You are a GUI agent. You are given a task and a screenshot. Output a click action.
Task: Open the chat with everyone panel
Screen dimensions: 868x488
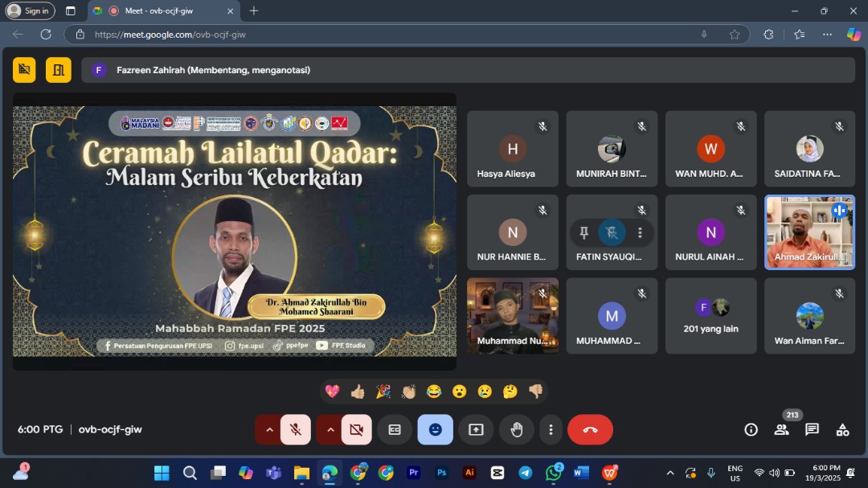coord(812,429)
